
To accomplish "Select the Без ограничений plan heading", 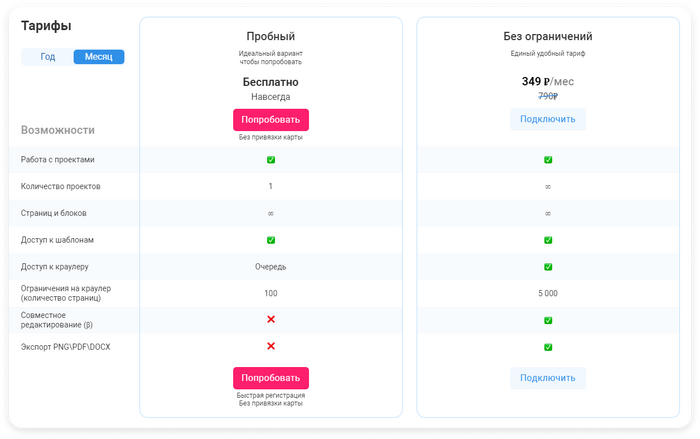I will pos(548,36).
